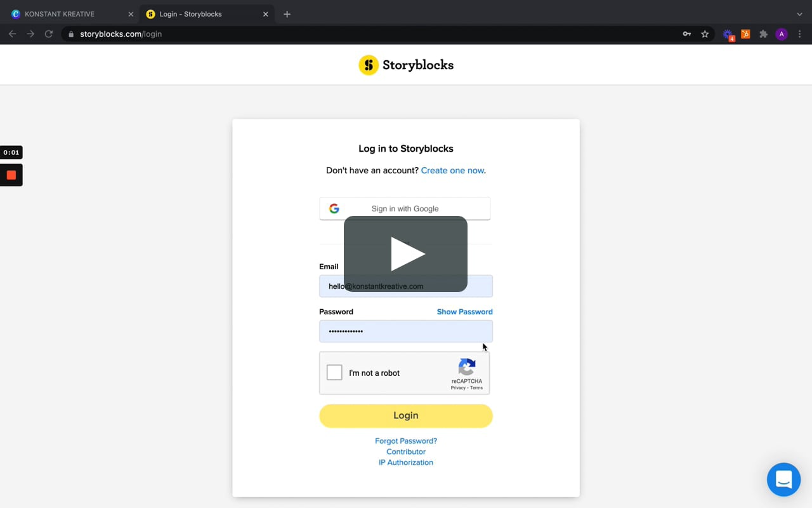812x508 pixels.
Task: Stop recording with the red square button
Action: click(x=11, y=175)
